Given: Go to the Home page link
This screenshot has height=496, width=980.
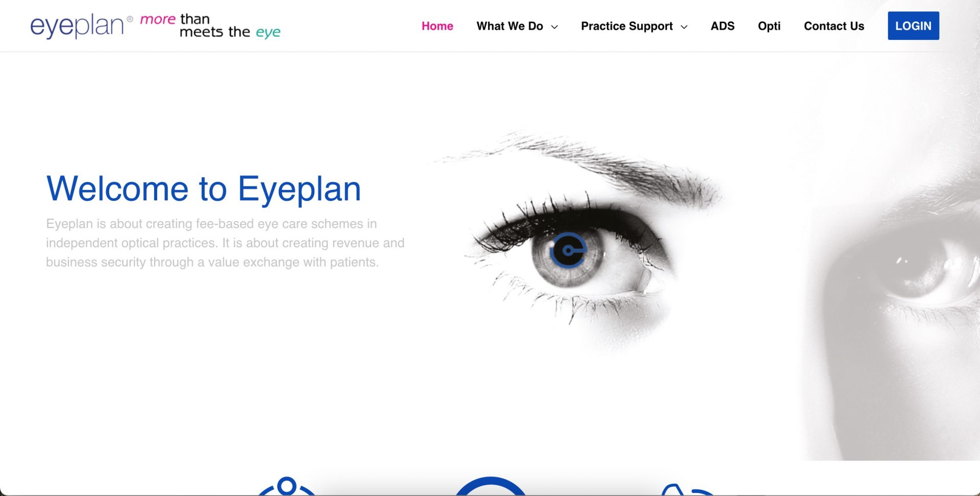Looking at the screenshot, I should 437,26.
